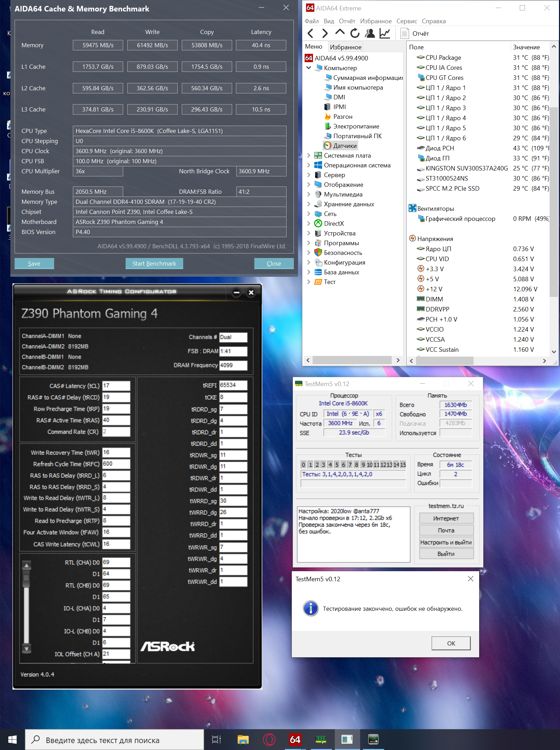Open the Вид menu
This screenshot has width=560, height=750.
click(329, 21)
